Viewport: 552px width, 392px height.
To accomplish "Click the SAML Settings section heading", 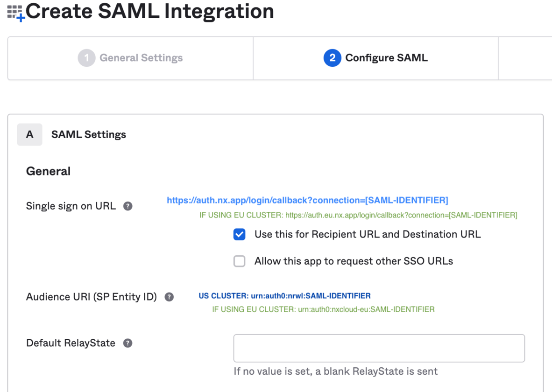I will point(89,134).
